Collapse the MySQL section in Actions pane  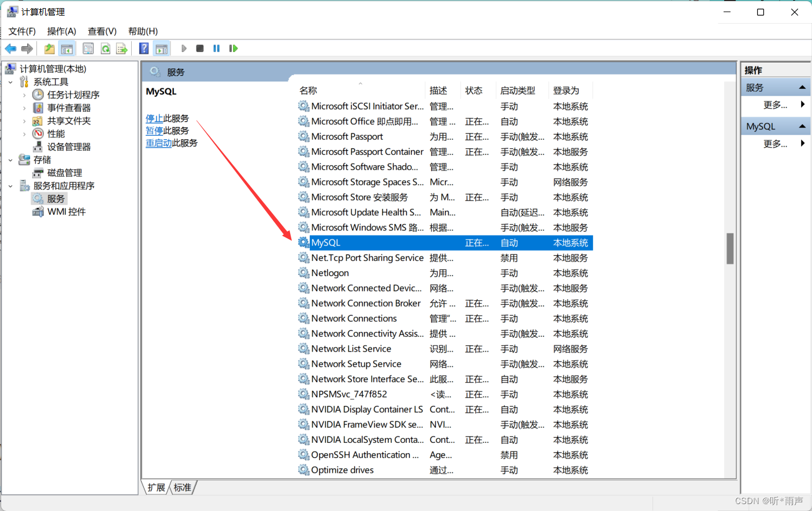(x=802, y=126)
